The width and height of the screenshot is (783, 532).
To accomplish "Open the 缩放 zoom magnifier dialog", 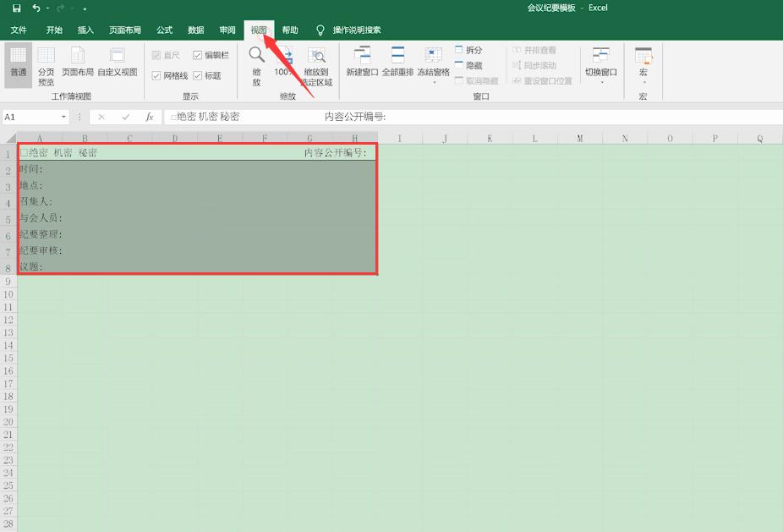I will (257, 66).
